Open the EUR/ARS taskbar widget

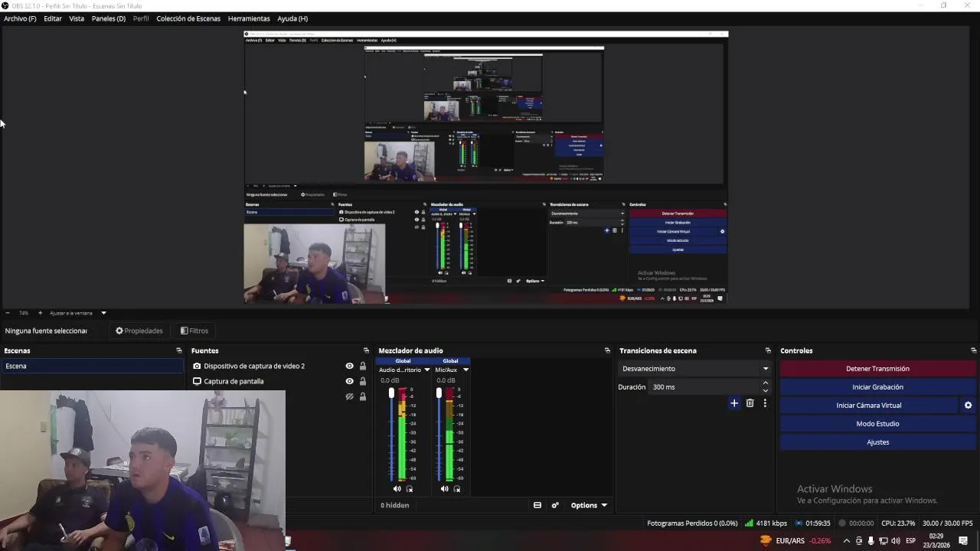pos(795,540)
